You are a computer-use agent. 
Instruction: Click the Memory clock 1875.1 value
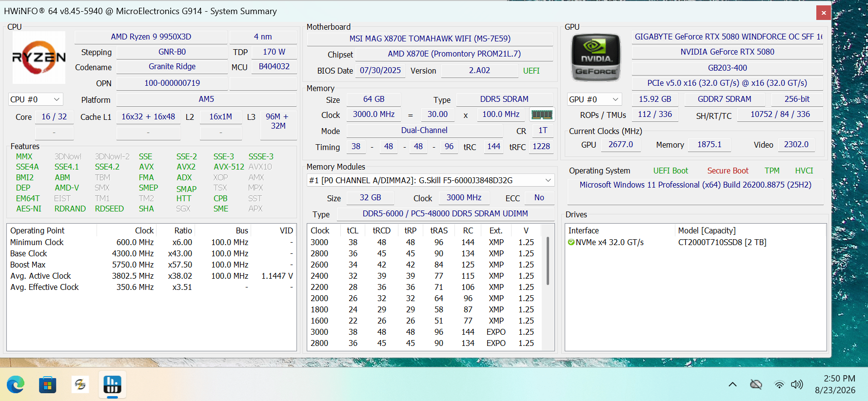pos(710,145)
